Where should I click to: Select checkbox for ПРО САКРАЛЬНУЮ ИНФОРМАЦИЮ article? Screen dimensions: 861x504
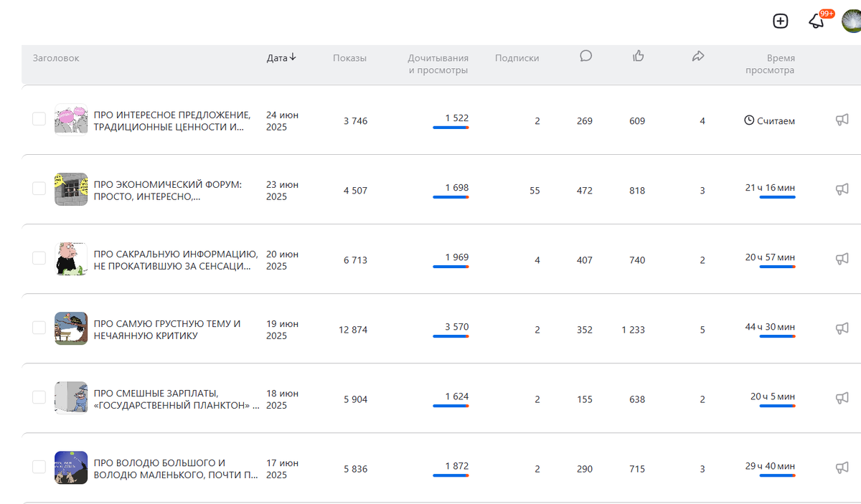click(x=39, y=258)
